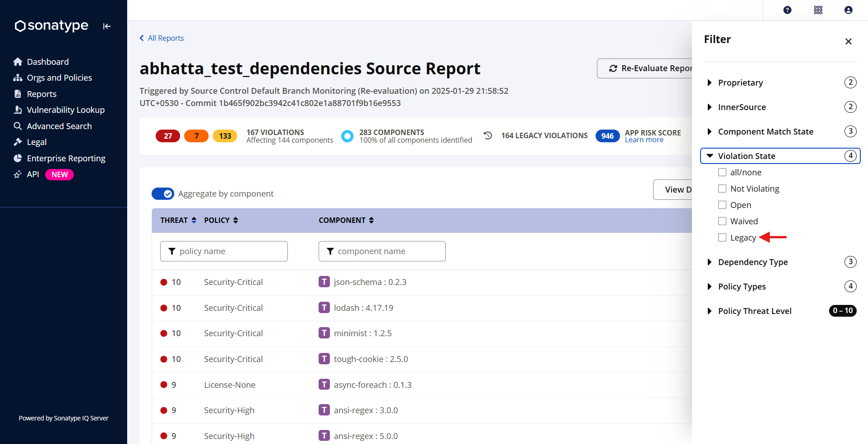Toggle Aggregate by component switch
Image resolution: width=868 pixels, height=444 pixels.
point(163,194)
